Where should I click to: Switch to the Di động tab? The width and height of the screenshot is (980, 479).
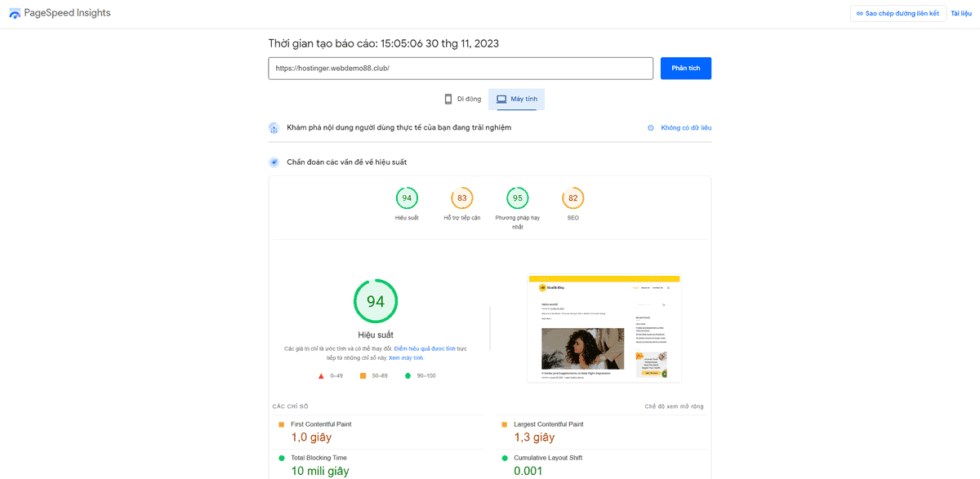(462, 99)
